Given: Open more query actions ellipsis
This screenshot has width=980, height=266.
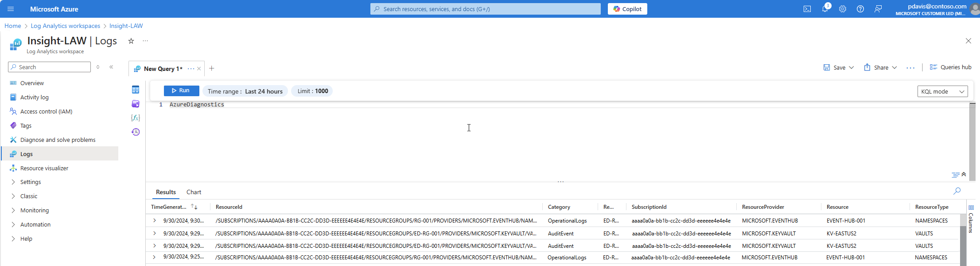Looking at the screenshot, I should (x=910, y=68).
